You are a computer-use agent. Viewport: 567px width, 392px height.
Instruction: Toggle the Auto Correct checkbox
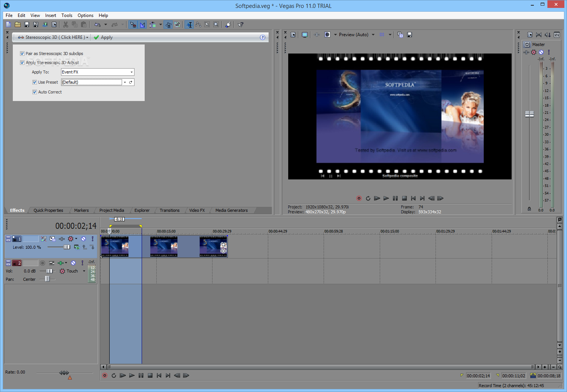pyautogui.click(x=35, y=92)
